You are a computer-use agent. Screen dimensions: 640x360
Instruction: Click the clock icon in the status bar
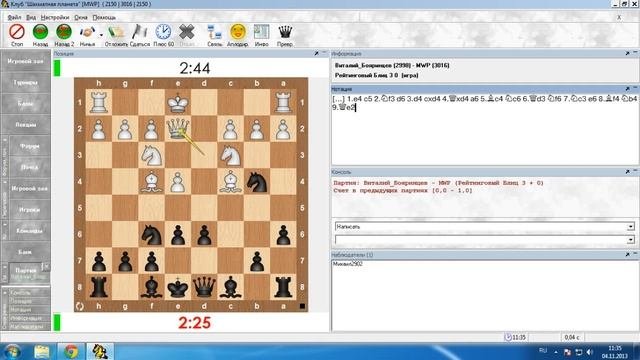508,337
